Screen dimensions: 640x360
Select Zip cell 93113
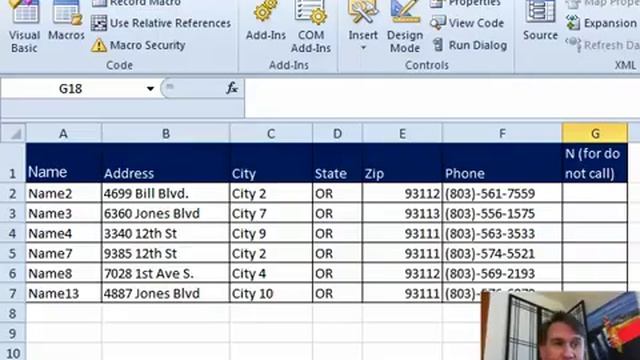[402, 213]
